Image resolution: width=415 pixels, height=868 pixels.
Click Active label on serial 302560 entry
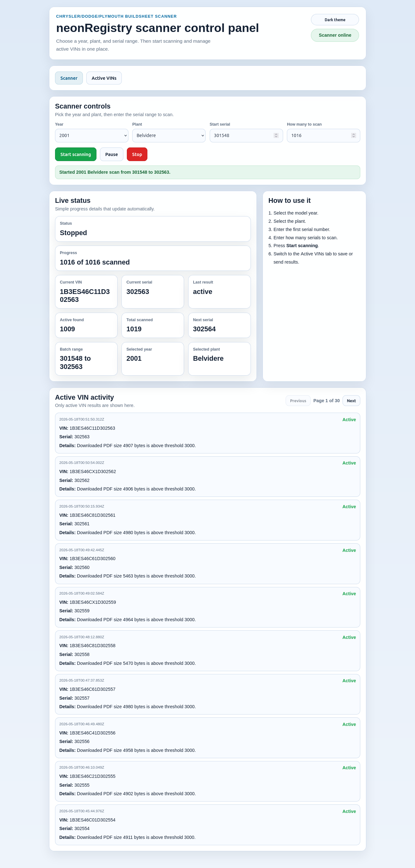pyautogui.click(x=349, y=550)
